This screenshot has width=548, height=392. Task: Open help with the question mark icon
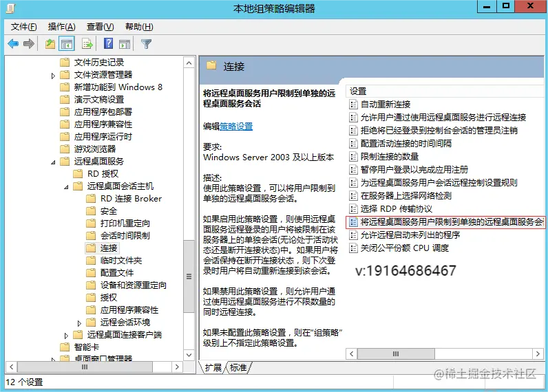click(x=108, y=43)
